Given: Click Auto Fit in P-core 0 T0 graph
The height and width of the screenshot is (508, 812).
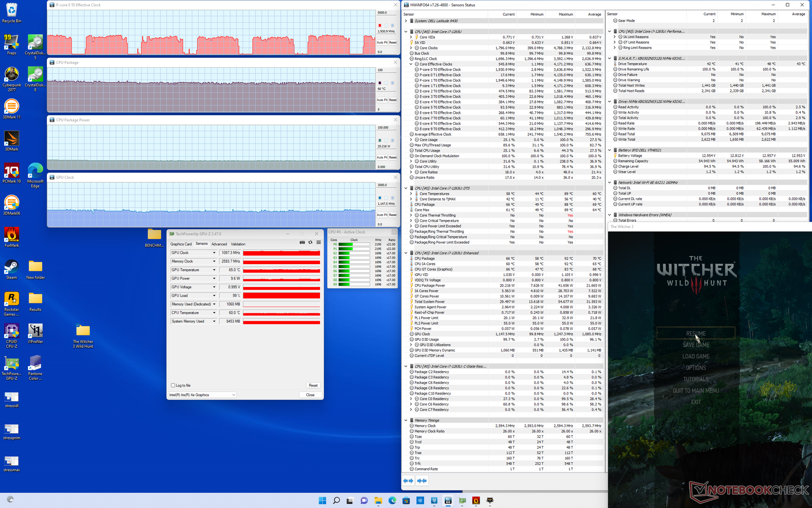Looking at the screenshot, I should (x=382, y=42).
